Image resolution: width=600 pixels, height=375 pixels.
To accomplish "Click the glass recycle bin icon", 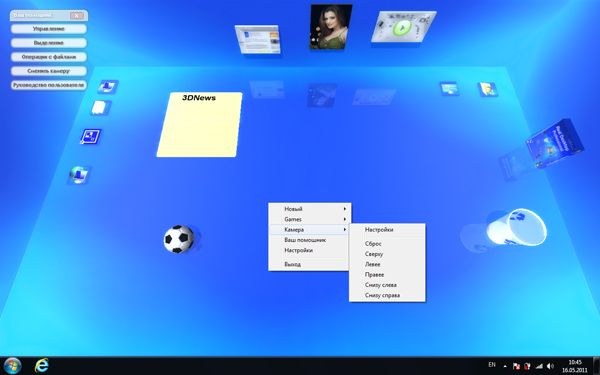I will (517, 227).
